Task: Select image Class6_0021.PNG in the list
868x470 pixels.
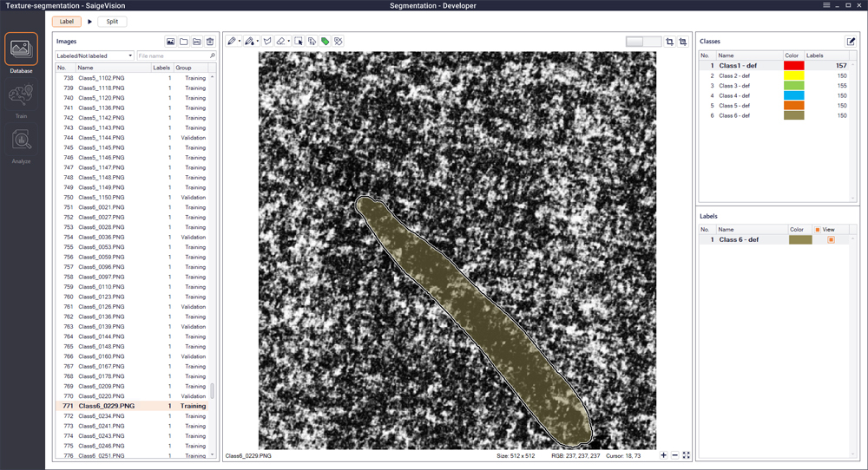Action: click(x=132, y=207)
